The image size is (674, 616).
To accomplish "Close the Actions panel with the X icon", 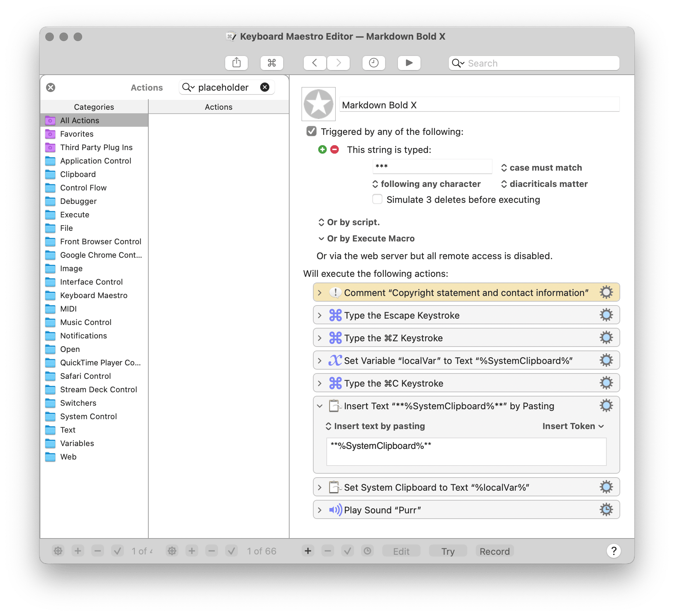I will point(51,87).
